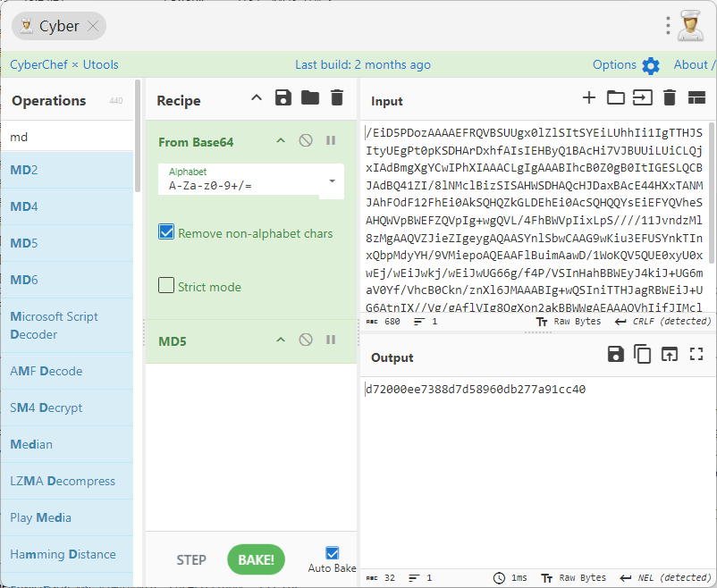Add a new input tab
Image resolution: width=717 pixels, height=588 pixels.
click(589, 97)
